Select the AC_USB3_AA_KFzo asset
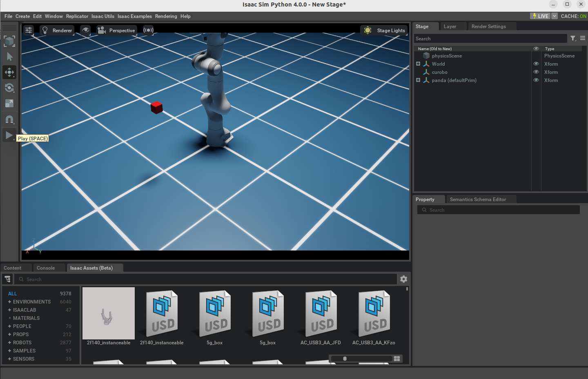588x379 pixels. [374, 313]
